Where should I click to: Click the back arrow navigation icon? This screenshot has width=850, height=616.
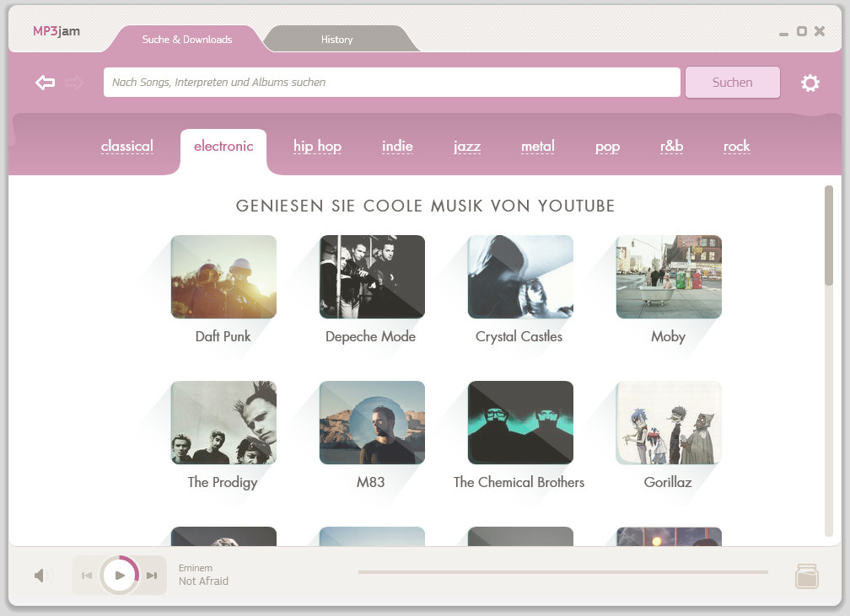tap(45, 83)
